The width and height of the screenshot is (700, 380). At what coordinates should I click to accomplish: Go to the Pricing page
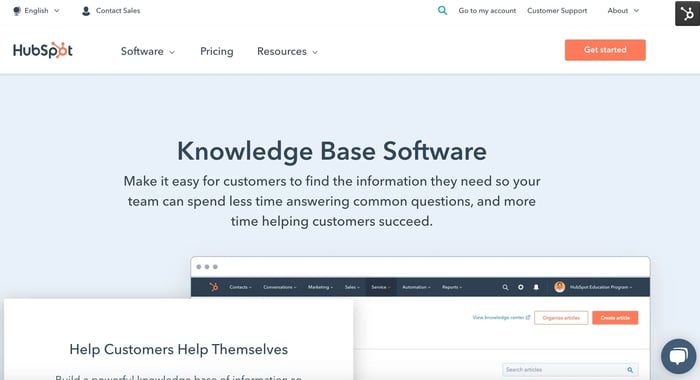coord(217,51)
